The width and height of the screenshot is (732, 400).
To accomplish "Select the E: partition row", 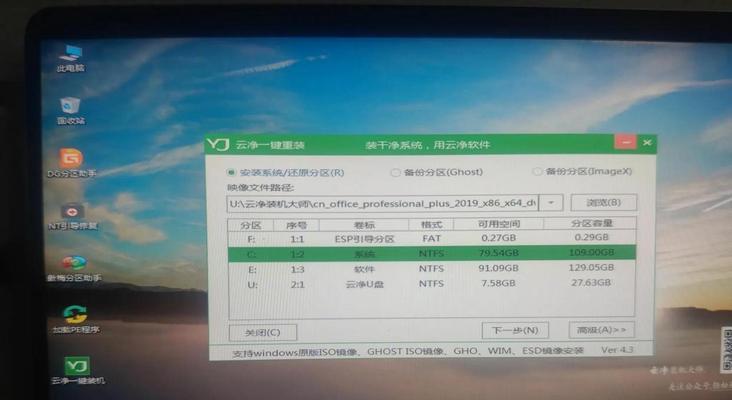I will tap(432, 268).
